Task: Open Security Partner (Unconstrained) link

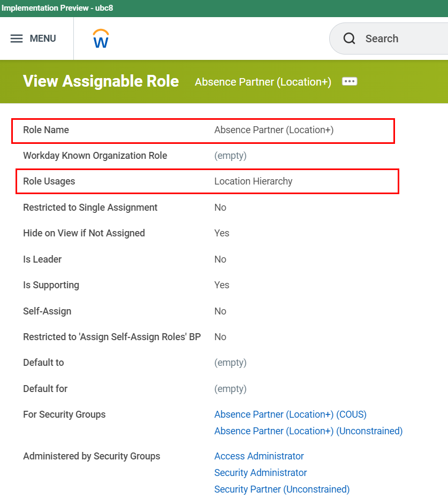Action: click(x=282, y=489)
